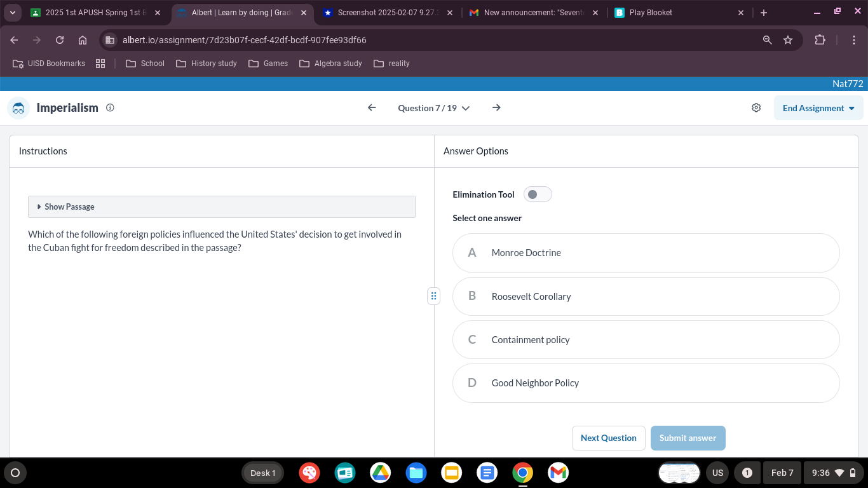Open the End Assignment dropdown
The width and height of the screenshot is (868, 488).
coord(818,108)
